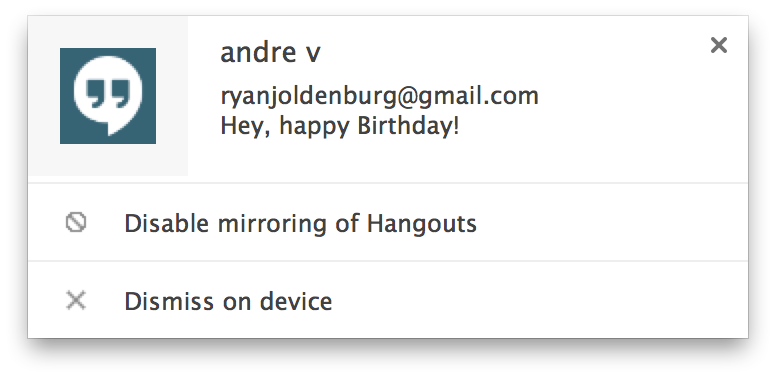This screenshot has width=776, height=378.
Task: Close the notification with the top-right X
Action: coord(719,45)
